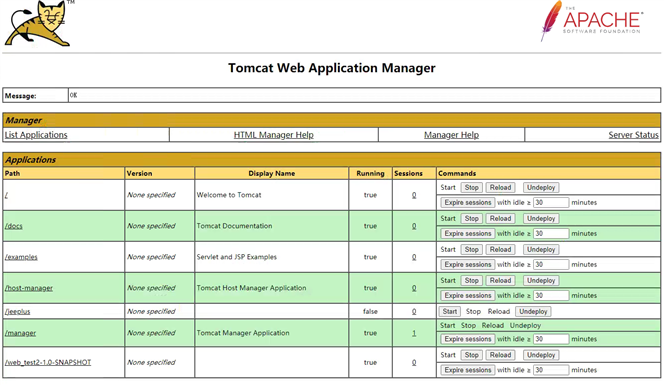Click the Apache Software Foundation logo
Screen dimensions: 664x385
coord(592,21)
